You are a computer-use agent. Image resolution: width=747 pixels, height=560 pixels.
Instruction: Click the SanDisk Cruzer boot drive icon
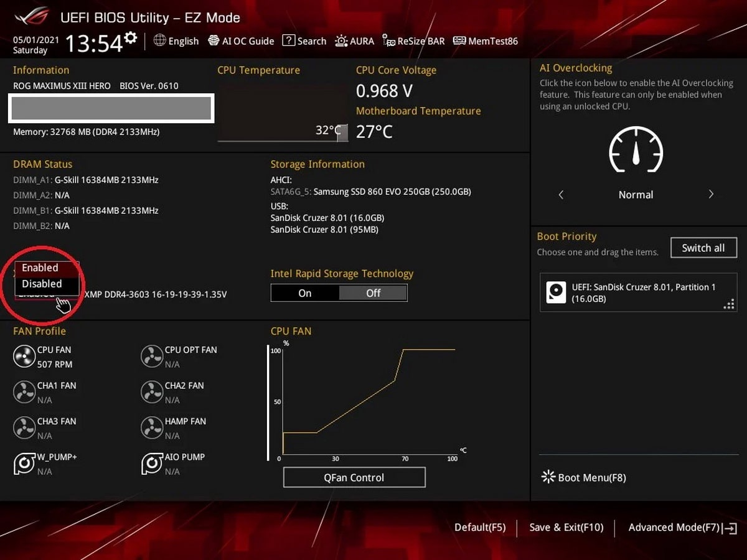click(x=555, y=292)
